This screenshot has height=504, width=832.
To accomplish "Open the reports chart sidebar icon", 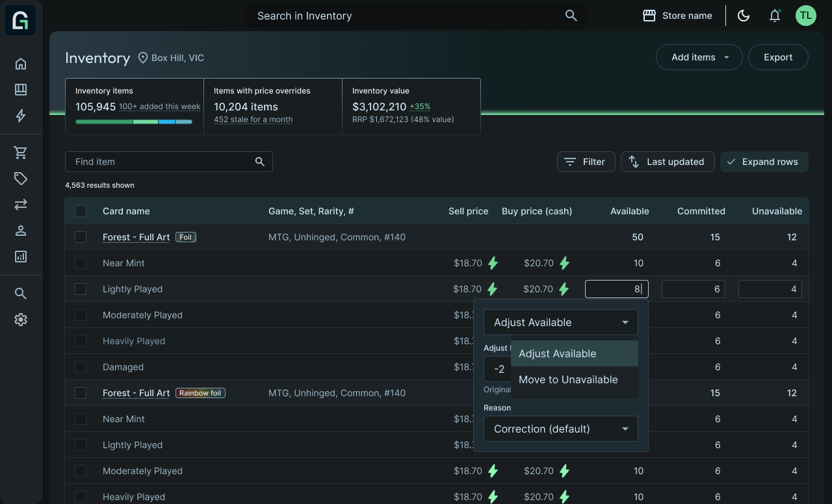I will [21, 257].
